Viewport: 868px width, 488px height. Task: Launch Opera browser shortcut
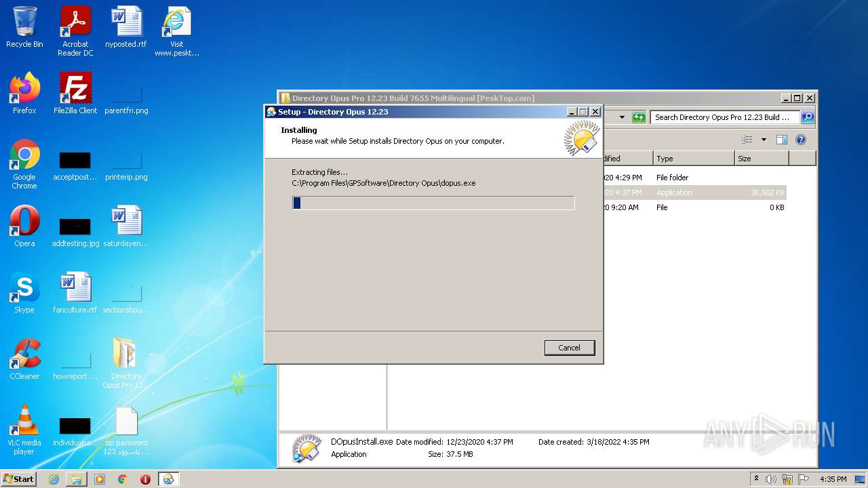24,226
